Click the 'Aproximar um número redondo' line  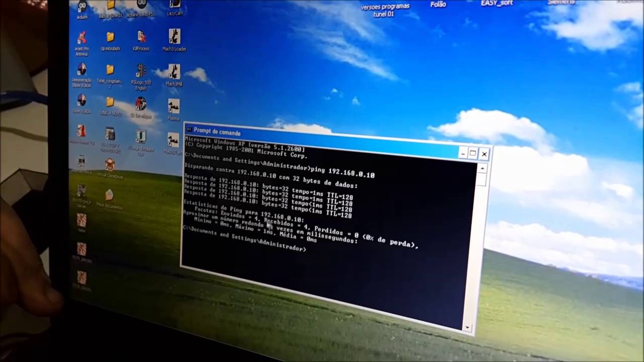(270, 227)
